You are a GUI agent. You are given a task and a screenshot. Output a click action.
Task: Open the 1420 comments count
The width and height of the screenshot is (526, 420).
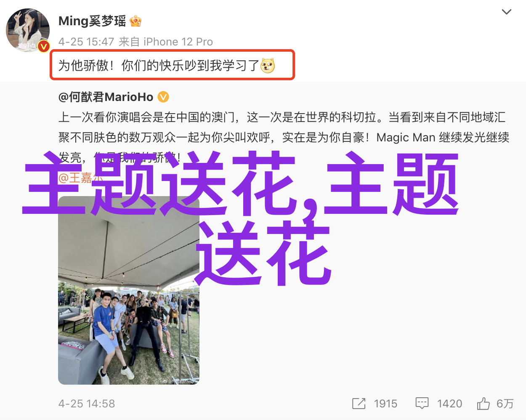point(449,404)
